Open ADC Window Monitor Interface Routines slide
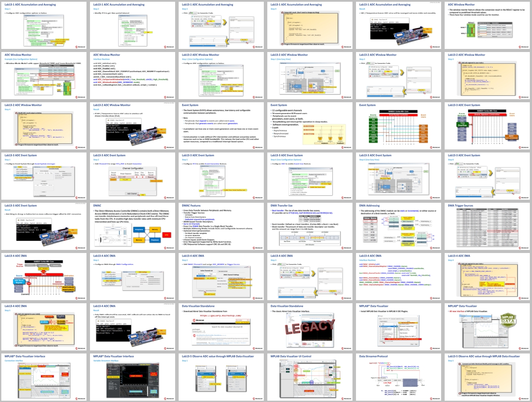 [x=133, y=75]
